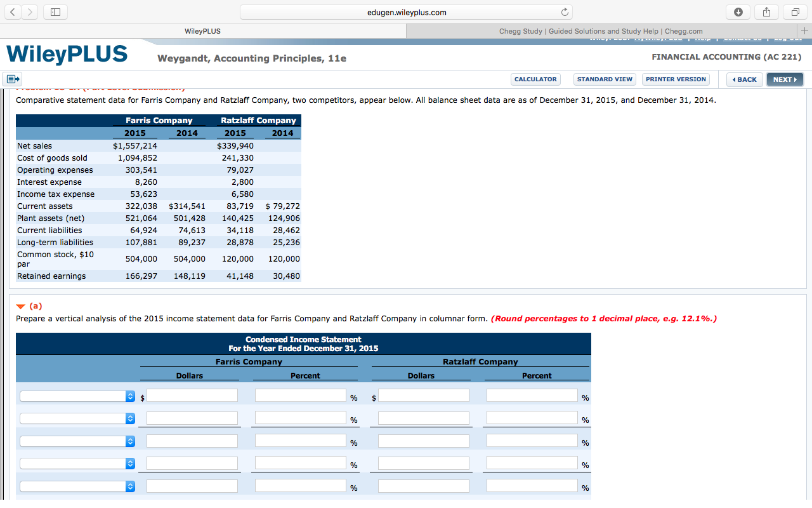Click Farris Dollars field in second row
The width and height of the screenshot is (812, 508).
click(x=192, y=418)
